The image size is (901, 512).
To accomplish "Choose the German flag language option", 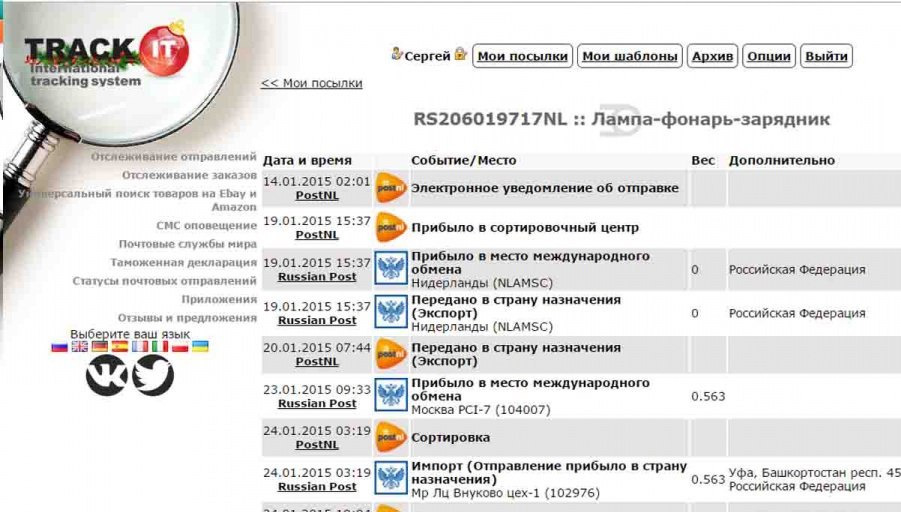I will click(x=100, y=347).
